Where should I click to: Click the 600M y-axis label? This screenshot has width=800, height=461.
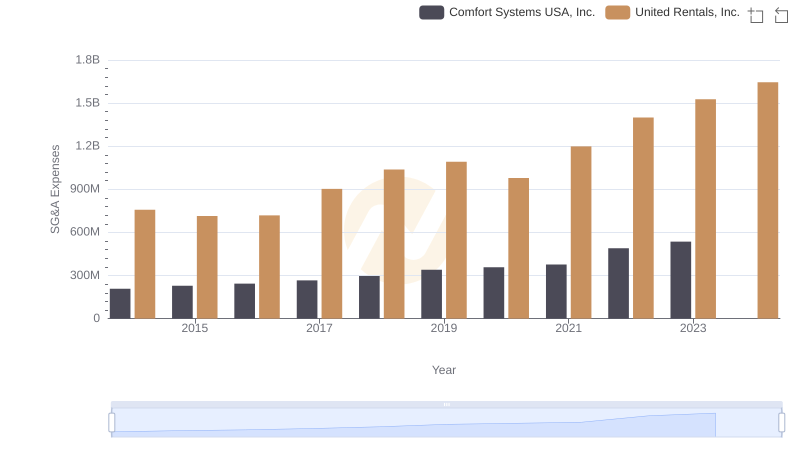(85, 232)
